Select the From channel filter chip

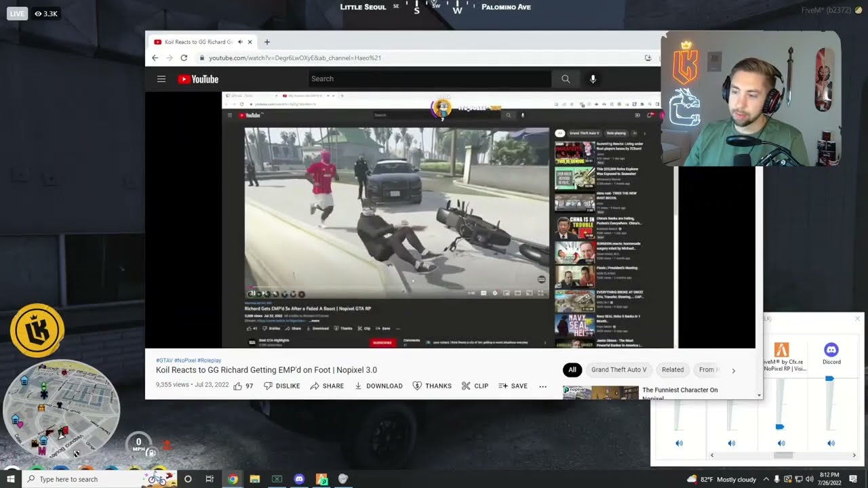click(x=707, y=369)
